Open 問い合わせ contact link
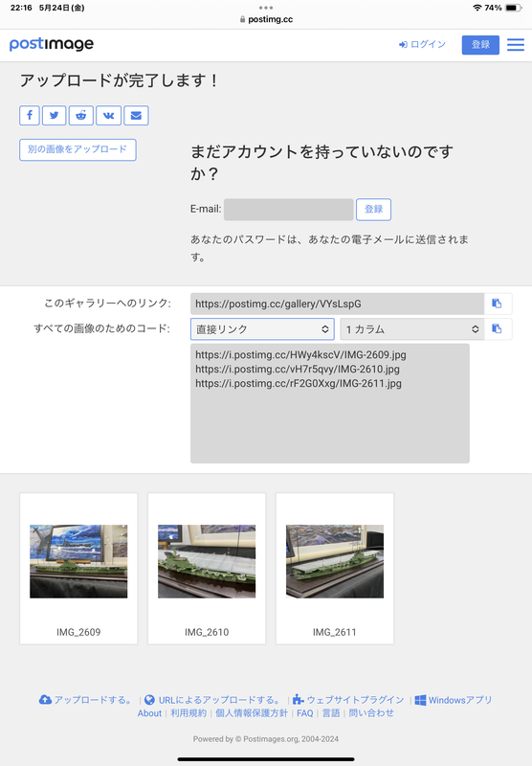The image size is (532, 766). click(371, 713)
